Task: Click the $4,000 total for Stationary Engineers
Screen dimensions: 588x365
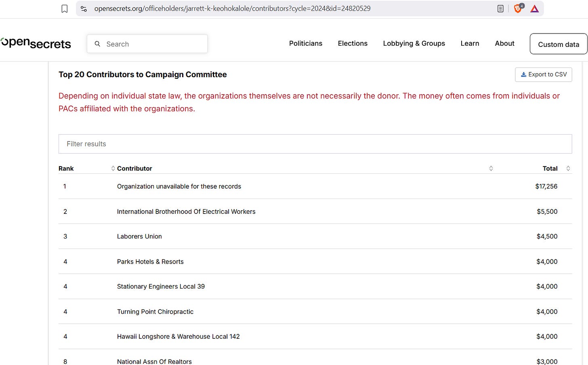Action: coord(547,287)
